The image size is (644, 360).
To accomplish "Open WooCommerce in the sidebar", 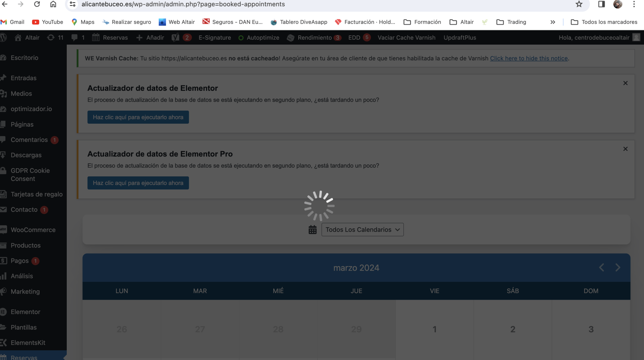I will click(x=33, y=230).
